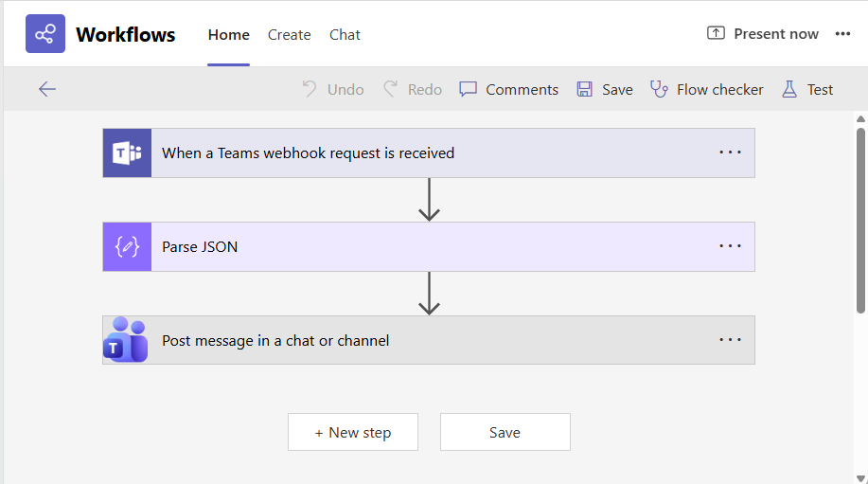Image resolution: width=868 pixels, height=484 pixels.
Task: Add a step with the New step button
Action: point(353,432)
